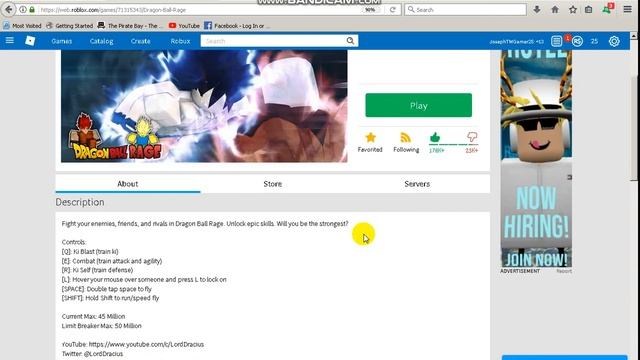Go back with the browser back arrow
Screen dimensions: 640x360
pyautogui.click(x=9, y=9)
